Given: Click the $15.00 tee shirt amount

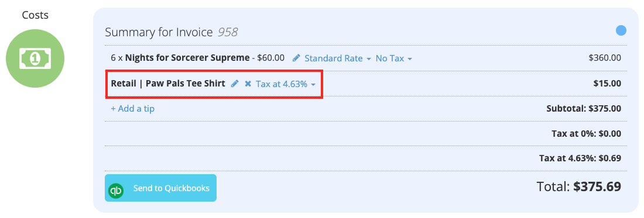Looking at the screenshot, I should click(x=607, y=84).
